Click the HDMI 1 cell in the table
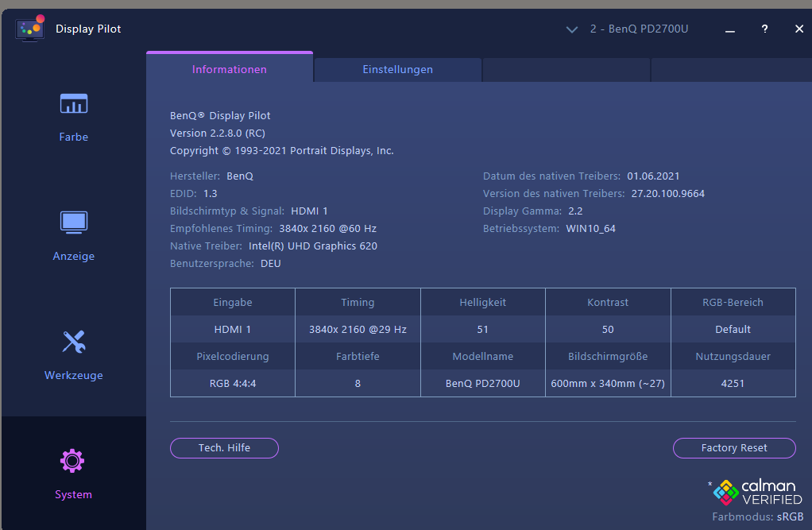 233,330
